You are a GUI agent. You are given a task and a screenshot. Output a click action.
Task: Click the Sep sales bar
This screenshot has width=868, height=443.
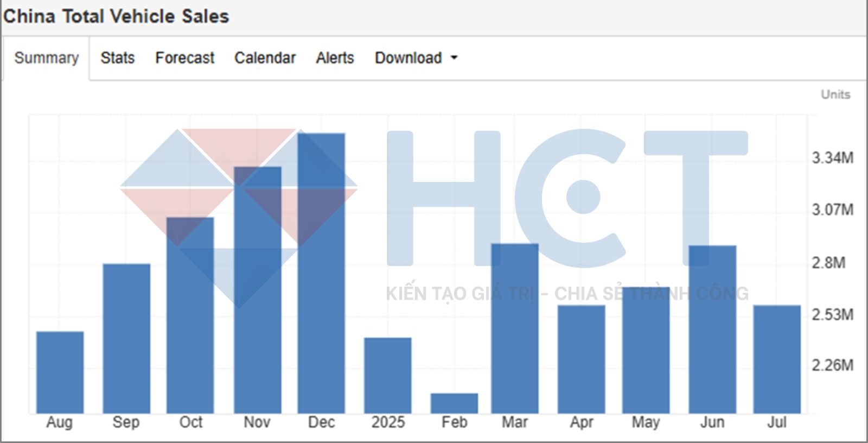tap(126, 339)
